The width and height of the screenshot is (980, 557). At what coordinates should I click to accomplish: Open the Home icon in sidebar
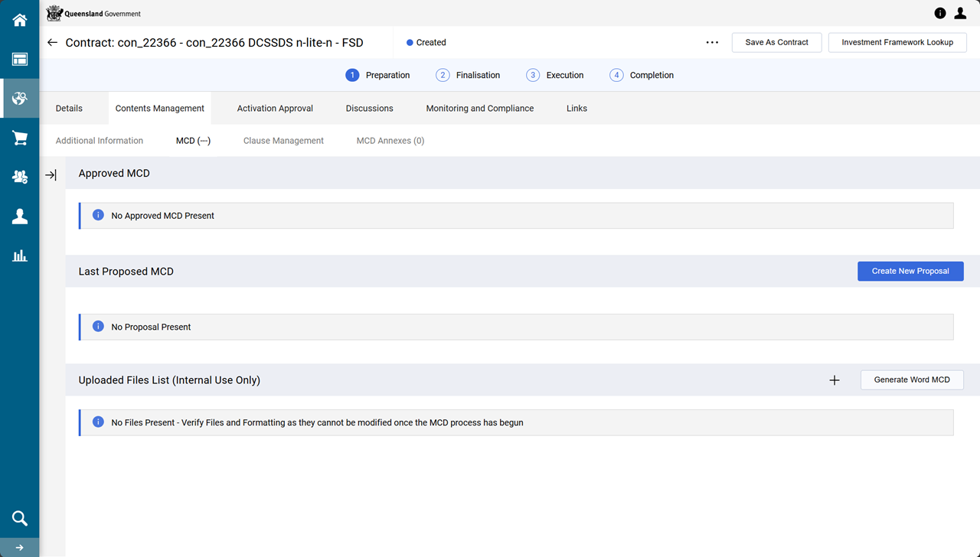click(x=20, y=21)
